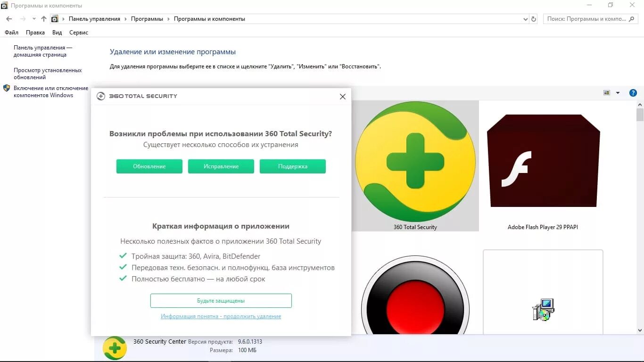Image resolution: width=644 pixels, height=362 pixels.
Task: Click the scrollbar up arrow
Action: click(640, 104)
